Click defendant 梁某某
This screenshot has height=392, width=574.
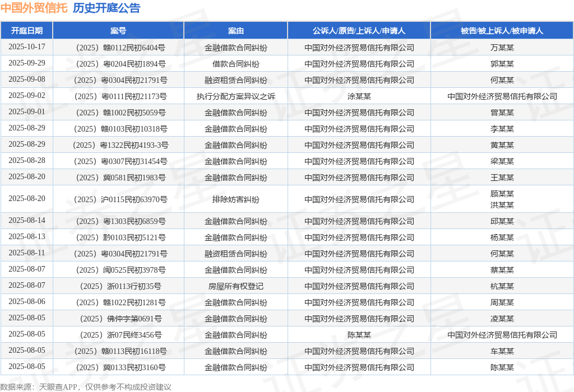click(x=502, y=161)
